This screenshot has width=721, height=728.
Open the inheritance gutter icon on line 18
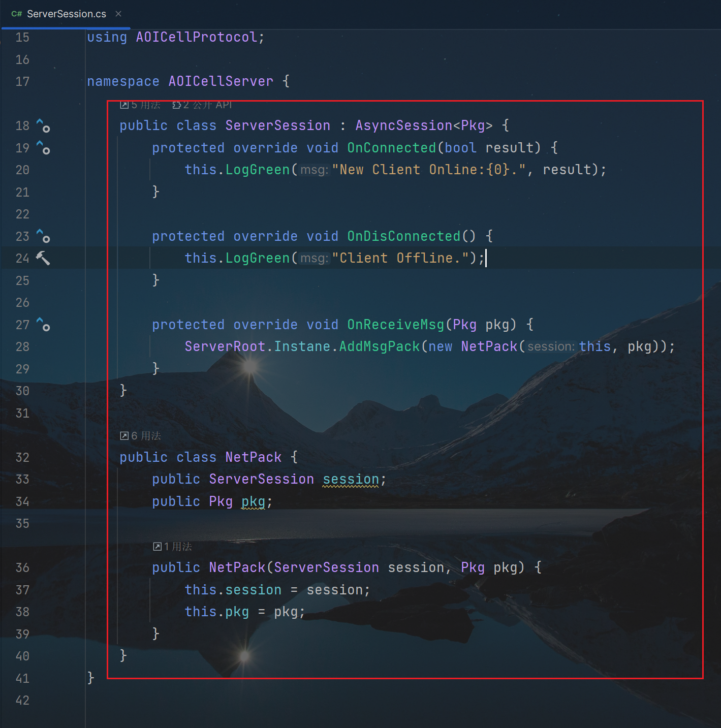[43, 125]
